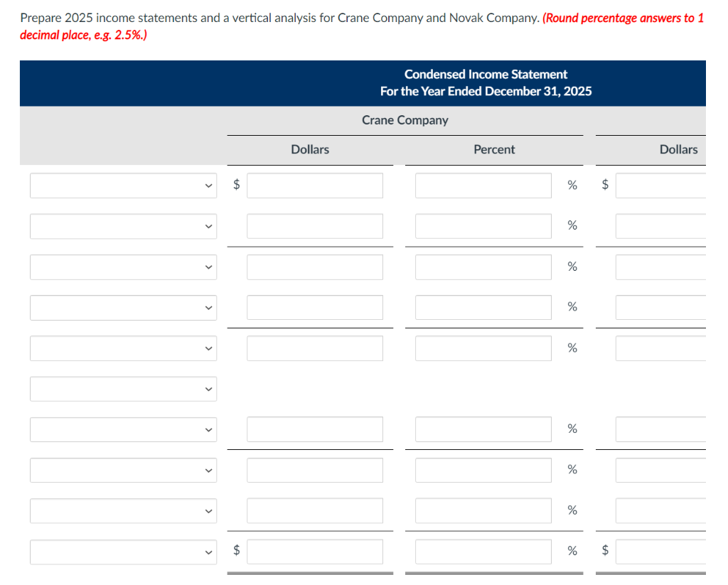The height and width of the screenshot is (585, 728).
Task: Click the 'Percent' column heading
Action: tap(494, 149)
